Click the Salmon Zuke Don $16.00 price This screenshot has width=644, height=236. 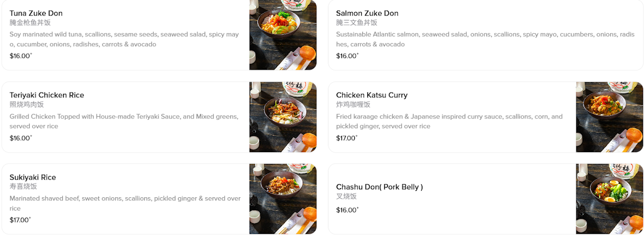[347, 56]
